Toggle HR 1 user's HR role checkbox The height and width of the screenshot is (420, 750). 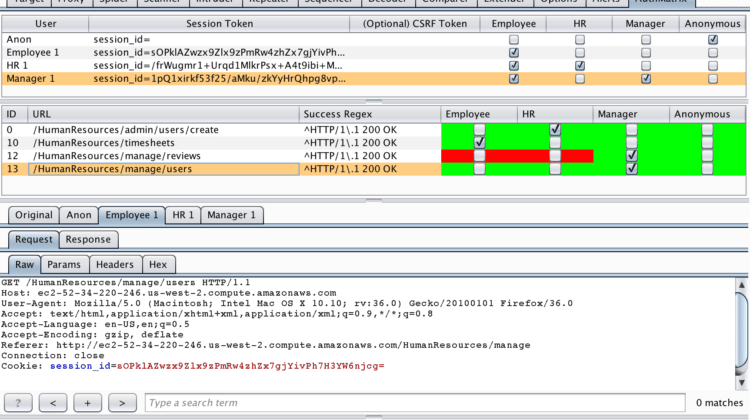pos(580,66)
